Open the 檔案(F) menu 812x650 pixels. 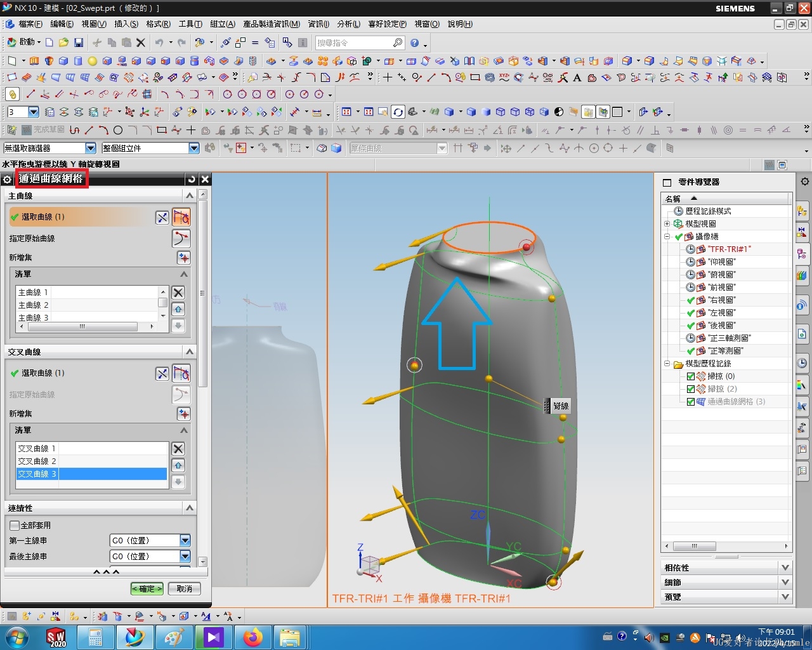30,24
